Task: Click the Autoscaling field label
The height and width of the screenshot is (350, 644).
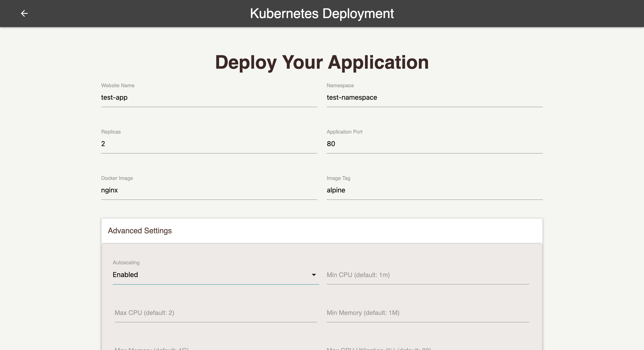Action: [126, 263]
